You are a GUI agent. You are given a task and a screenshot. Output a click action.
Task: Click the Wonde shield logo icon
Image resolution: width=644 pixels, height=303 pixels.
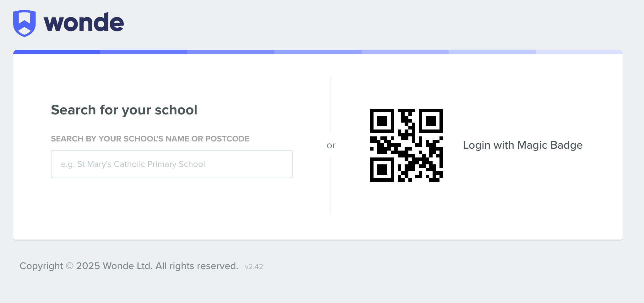click(x=24, y=23)
